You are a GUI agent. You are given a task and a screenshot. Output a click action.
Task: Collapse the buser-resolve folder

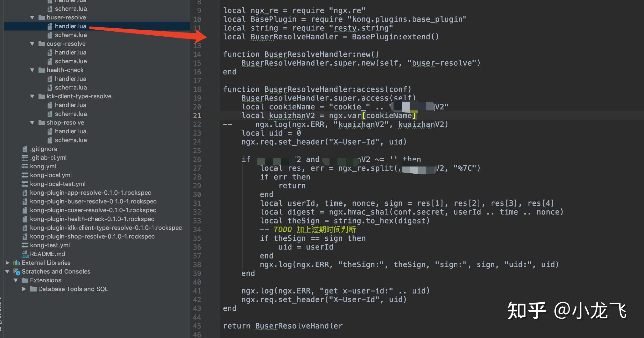(x=32, y=18)
